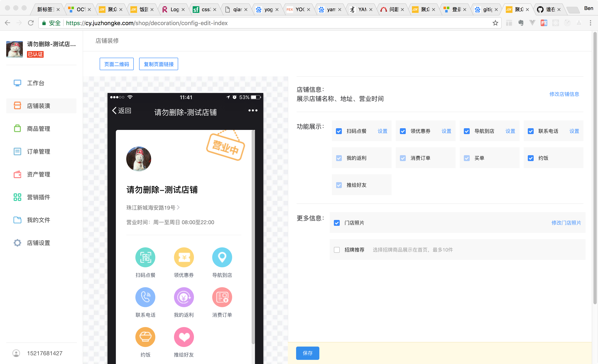Toggle the 约饭 checkbox
598x364 pixels.
531,158
